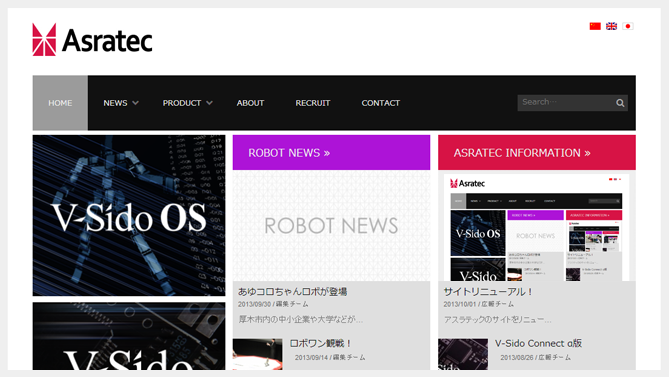The width and height of the screenshot is (669, 377).
Task: Click the search magnifier icon
Action: pyautogui.click(x=620, y=103)
